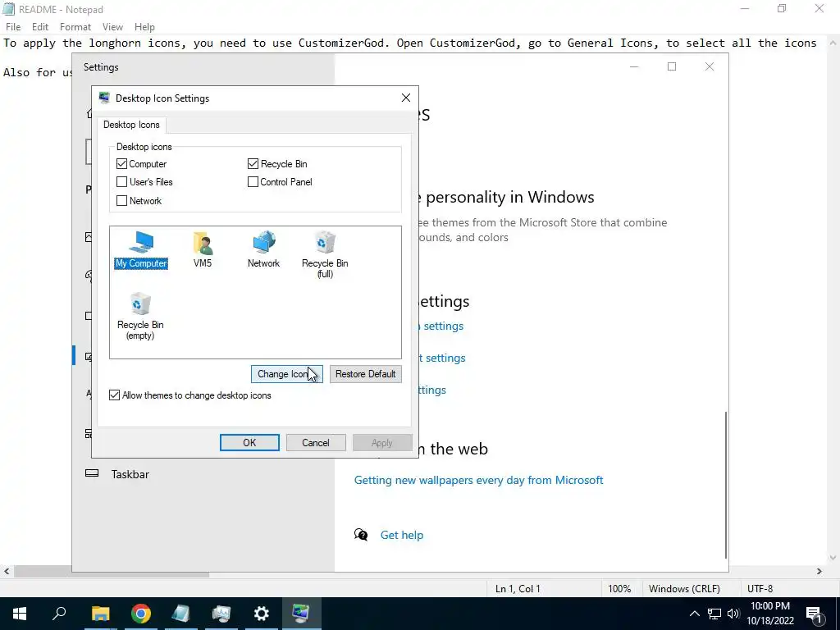Open the Action Center notifications icon
The image size is (840, 630).
coord(815,614)
